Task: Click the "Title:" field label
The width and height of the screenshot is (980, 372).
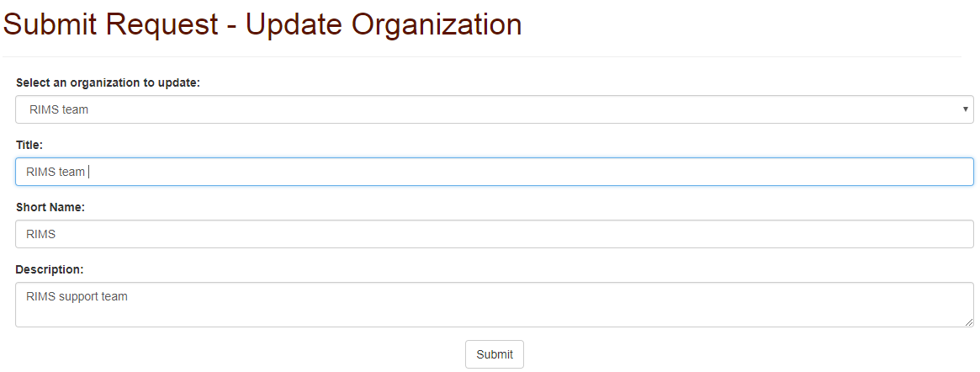Action: click(29, 145)
